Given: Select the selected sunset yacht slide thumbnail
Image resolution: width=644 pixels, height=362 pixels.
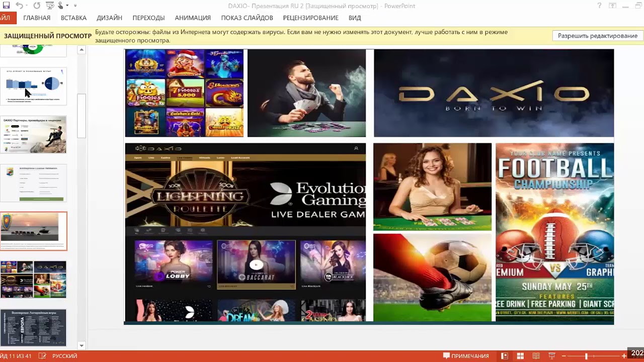Looking at the screenshot, I should pyautogui.click(x=33, y=231).
